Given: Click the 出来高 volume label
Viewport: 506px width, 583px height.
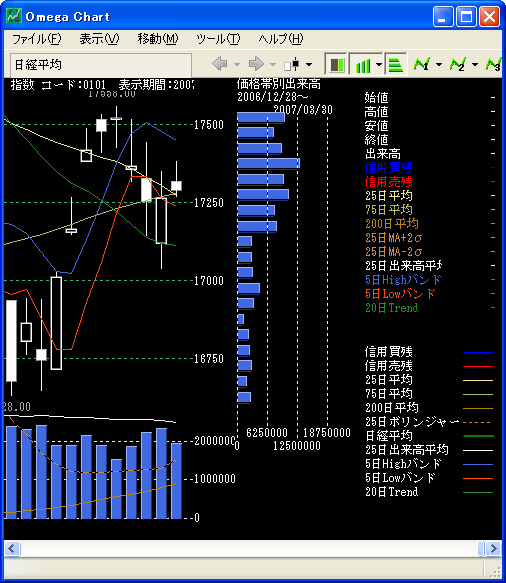Looking at the screenshot, I should [x=383, y=154].
